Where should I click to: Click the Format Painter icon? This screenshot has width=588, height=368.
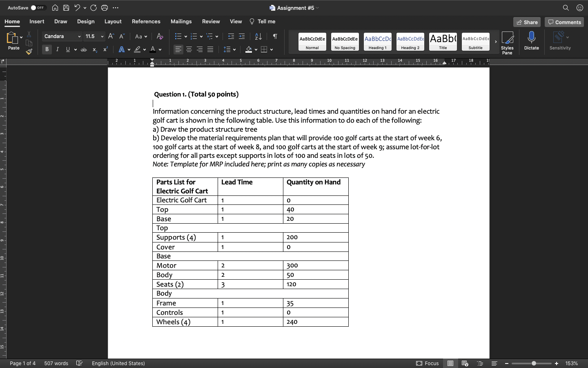pos(29,52)
